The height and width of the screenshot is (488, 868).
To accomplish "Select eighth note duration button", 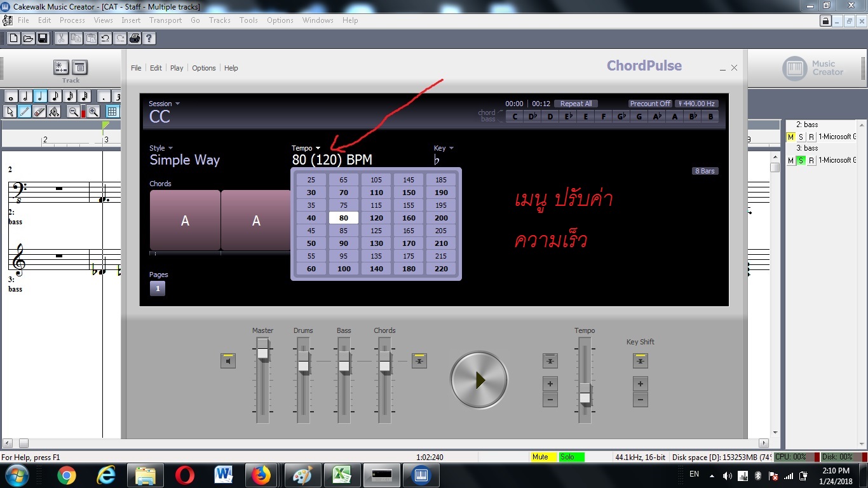I will [x=55, y=97].
